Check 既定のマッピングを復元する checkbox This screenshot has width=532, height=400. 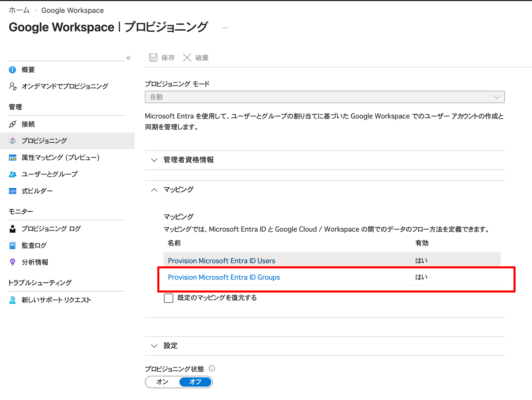(x=169, y=298)
